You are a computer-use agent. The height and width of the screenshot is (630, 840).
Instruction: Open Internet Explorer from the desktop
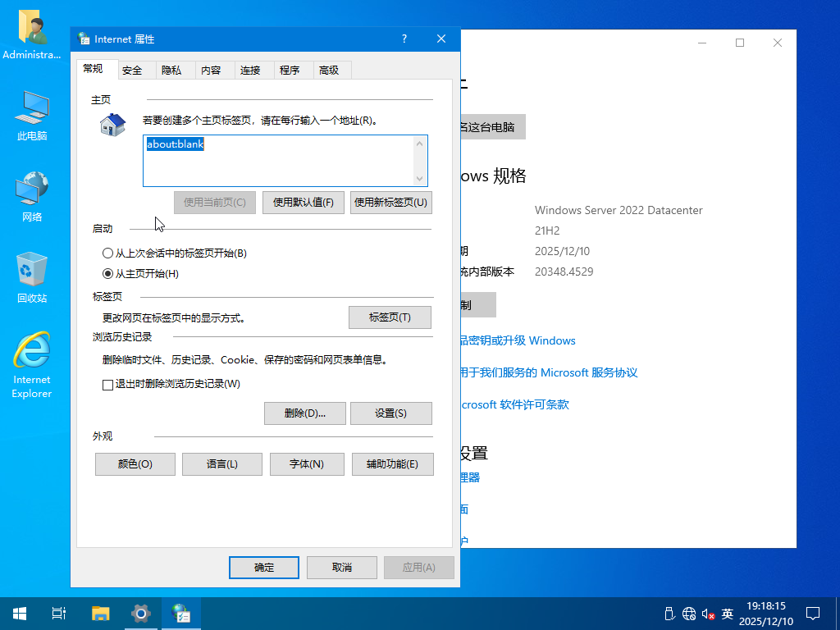(31, 351)
